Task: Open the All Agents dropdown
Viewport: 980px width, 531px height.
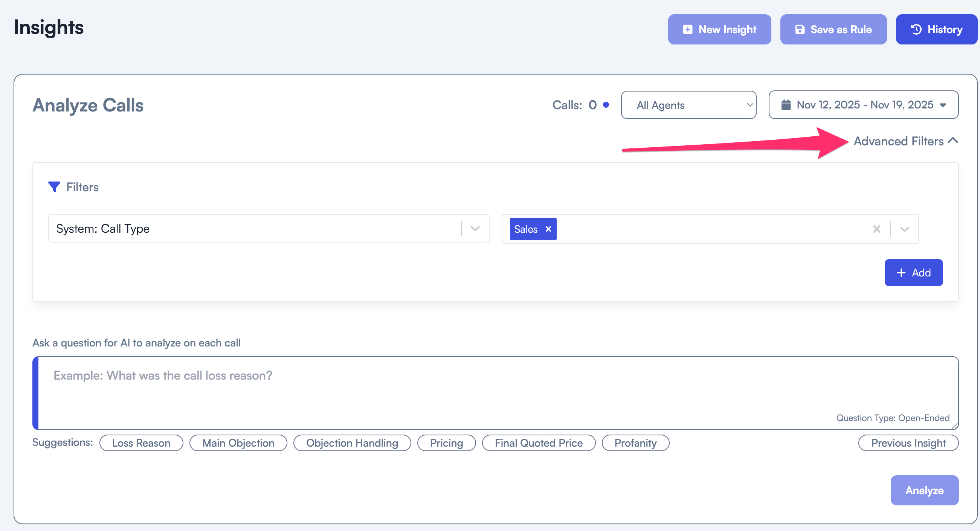Action: click(x=688, y=105)
